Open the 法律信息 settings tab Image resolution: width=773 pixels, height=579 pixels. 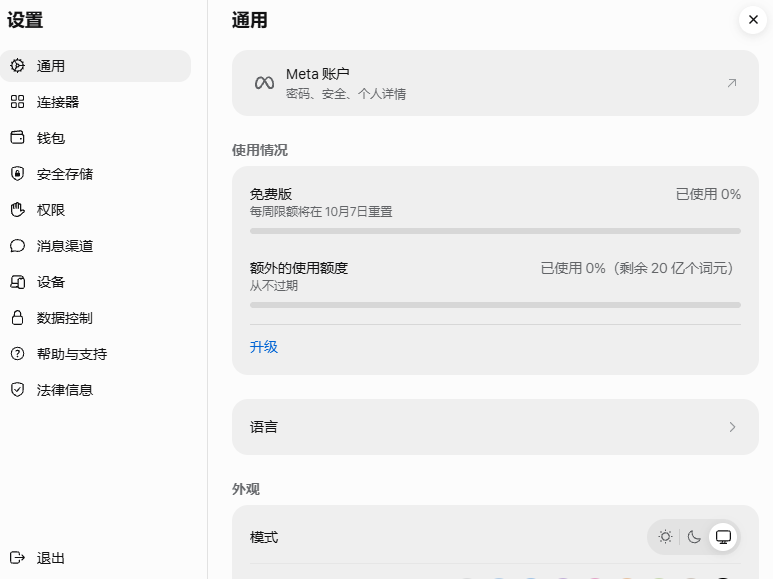(x=96, y=390)
